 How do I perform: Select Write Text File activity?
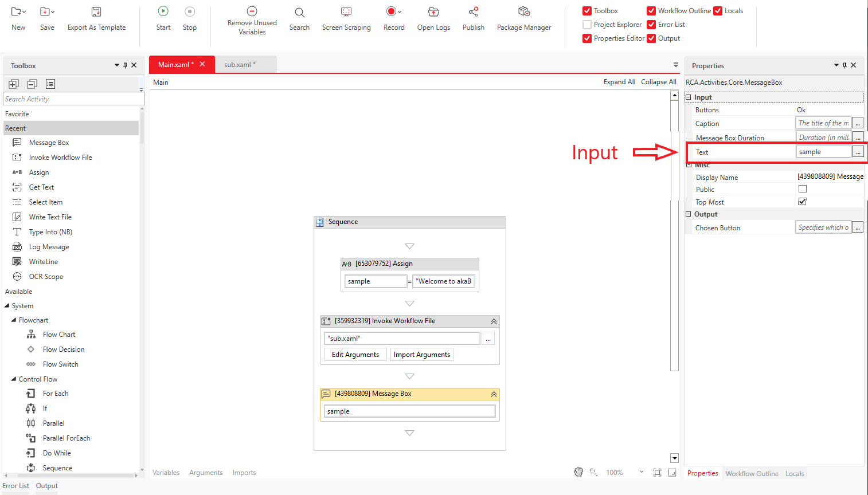[50, 217]
